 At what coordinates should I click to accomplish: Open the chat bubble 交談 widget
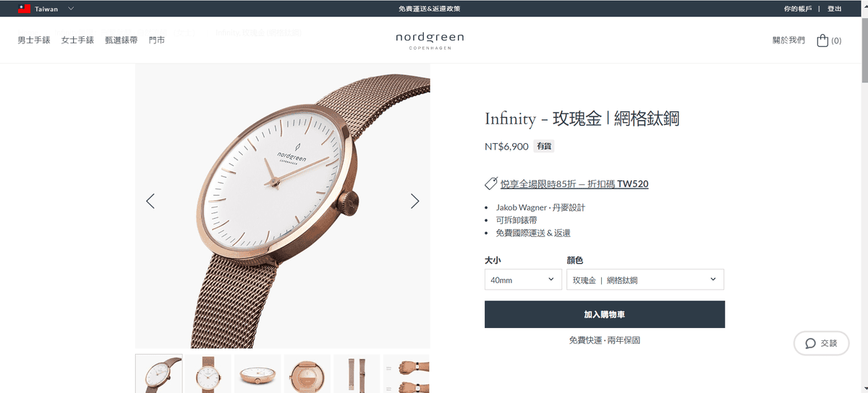click(x=821, y=343)
